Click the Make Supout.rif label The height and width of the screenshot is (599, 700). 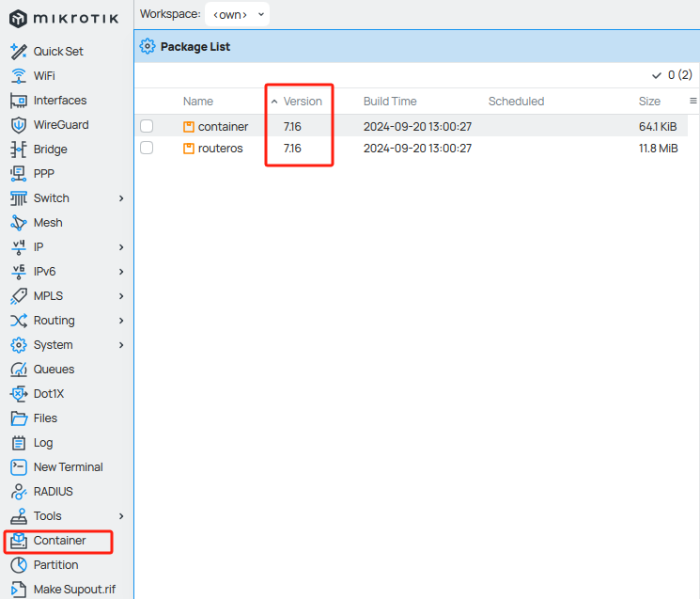[74, 590]
